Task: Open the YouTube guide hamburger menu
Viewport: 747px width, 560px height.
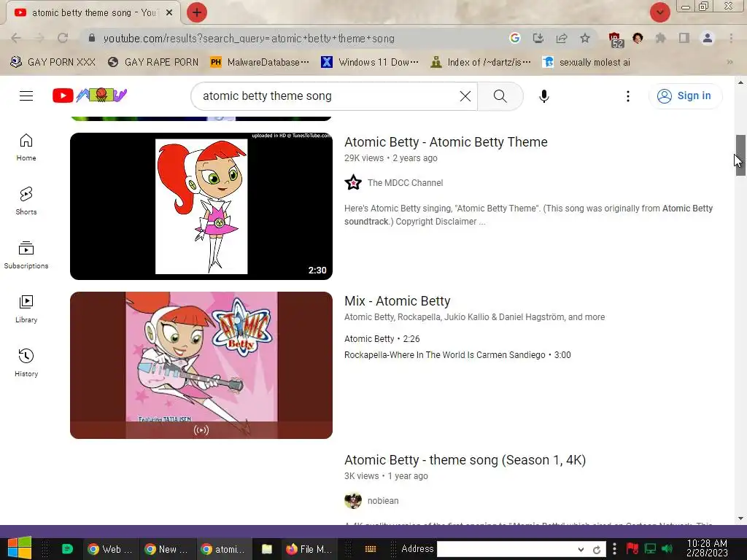Action: [26, 96]
